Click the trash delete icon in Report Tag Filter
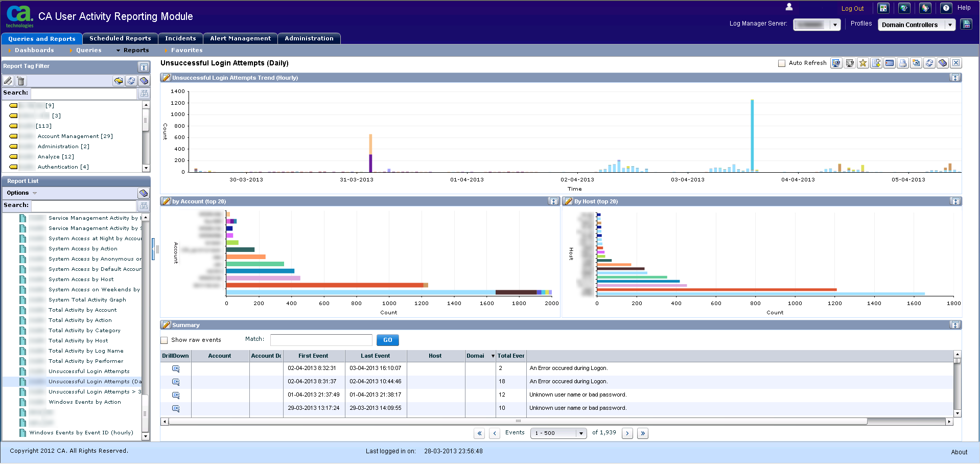The image size is (980, 464). tap(20, 81)
